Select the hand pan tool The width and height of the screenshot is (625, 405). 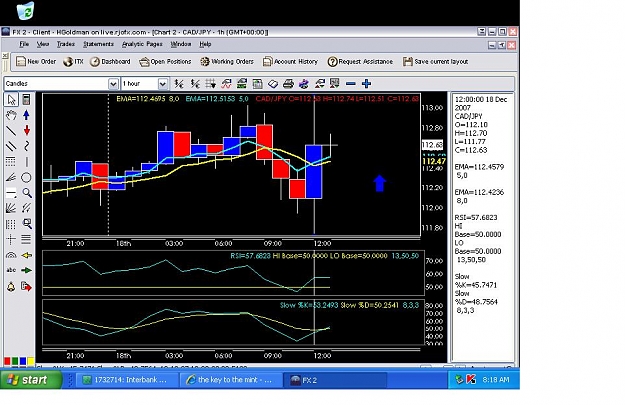pos(11,115)
